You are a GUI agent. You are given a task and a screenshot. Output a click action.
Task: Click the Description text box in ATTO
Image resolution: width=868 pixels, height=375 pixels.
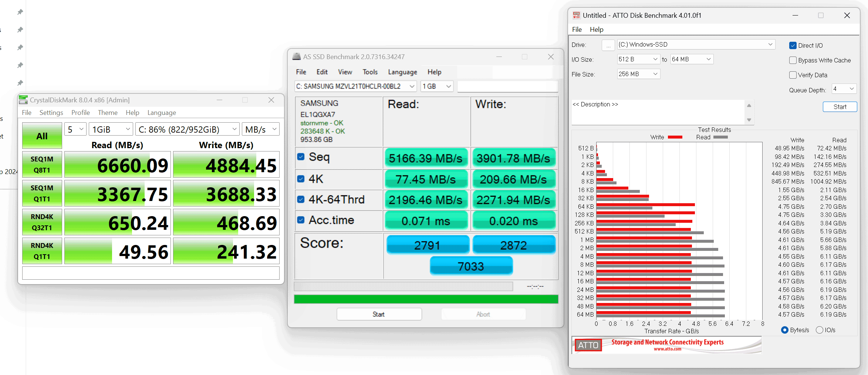click(658, 112)
